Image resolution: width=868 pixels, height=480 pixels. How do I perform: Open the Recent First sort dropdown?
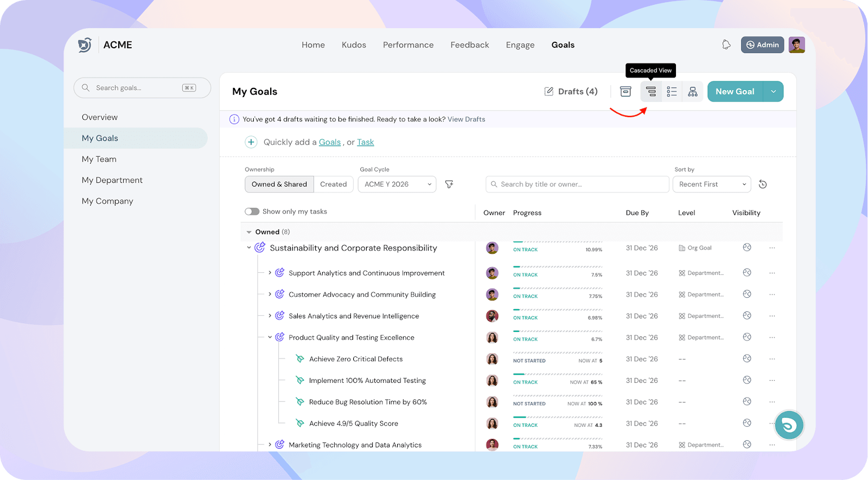click(711, 184)
